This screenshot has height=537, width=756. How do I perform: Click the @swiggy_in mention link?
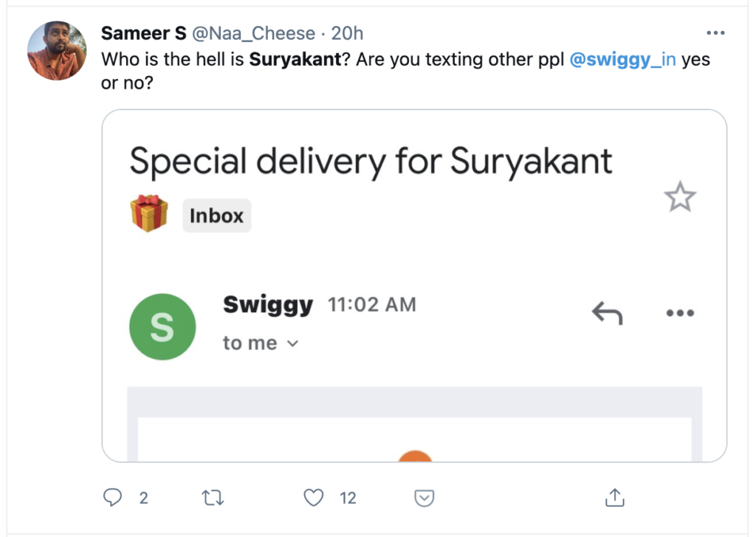(x=622, y=60)
